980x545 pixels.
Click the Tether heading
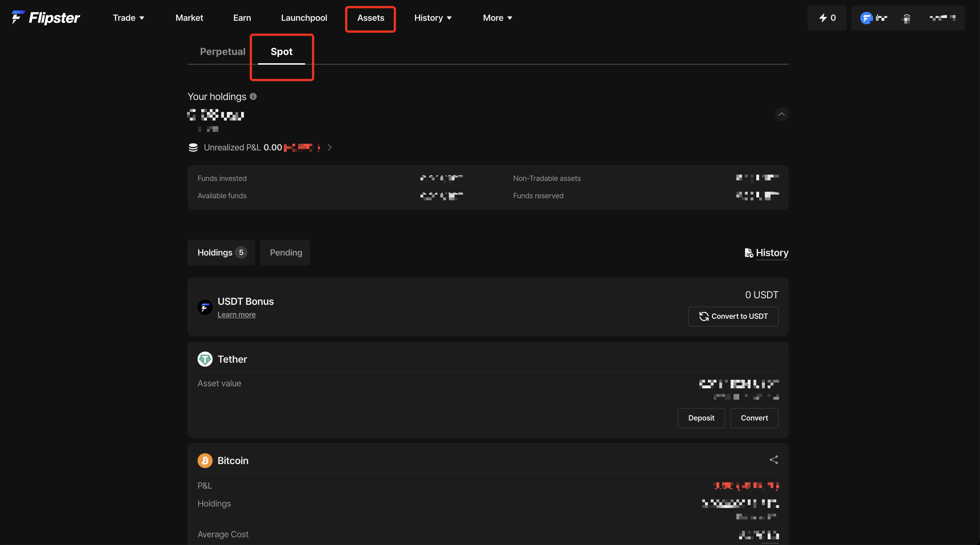tap(232, 359)
